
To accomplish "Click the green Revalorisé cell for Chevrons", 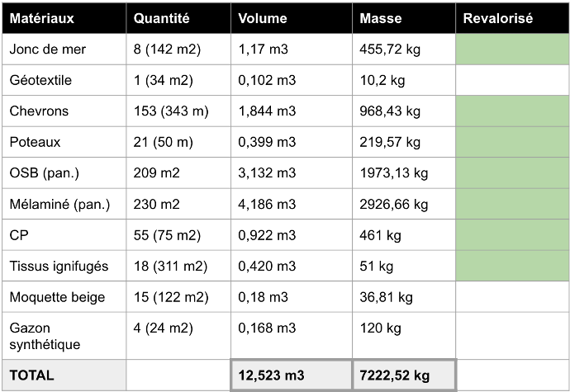I will point(511,111).
